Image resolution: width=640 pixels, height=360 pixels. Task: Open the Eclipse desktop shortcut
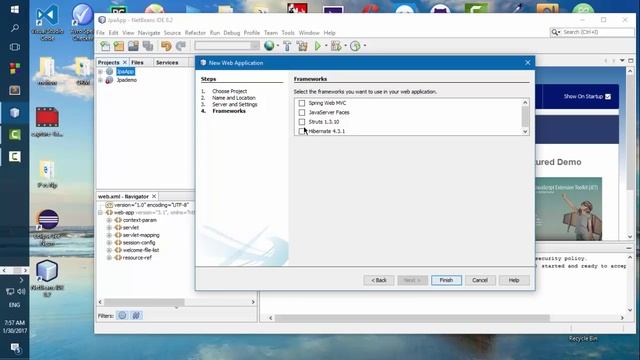tap(48, 227)
